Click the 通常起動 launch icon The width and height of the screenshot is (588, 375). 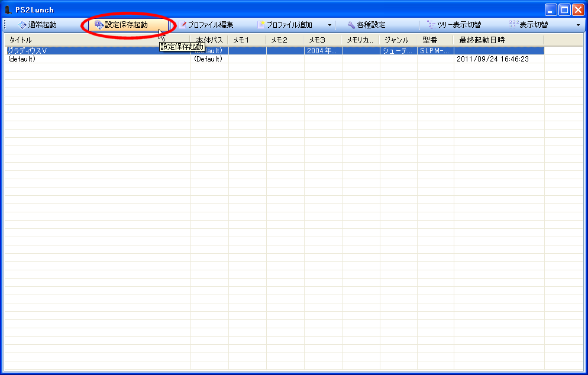[22, 25]
